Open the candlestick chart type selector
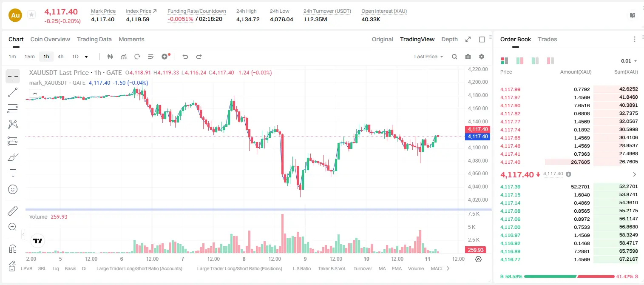The height and width of the screenshot is (285, 644). click(x=111, y=57)
